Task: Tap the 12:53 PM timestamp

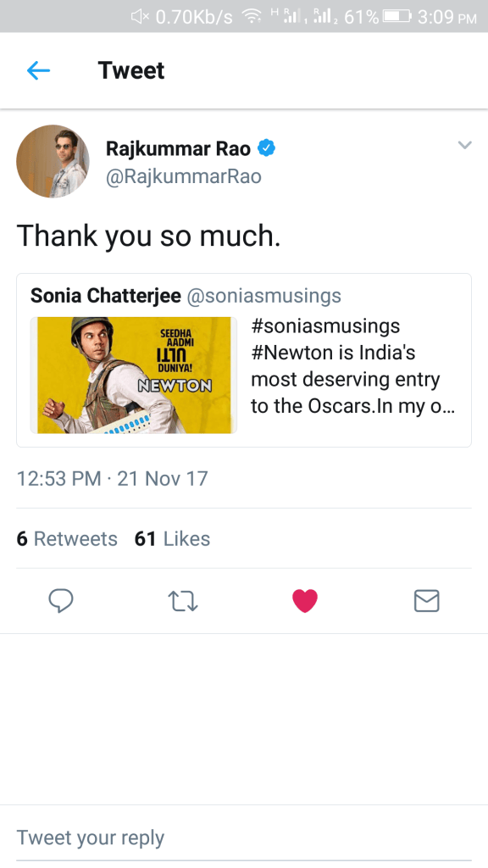Action: (59, 479)
